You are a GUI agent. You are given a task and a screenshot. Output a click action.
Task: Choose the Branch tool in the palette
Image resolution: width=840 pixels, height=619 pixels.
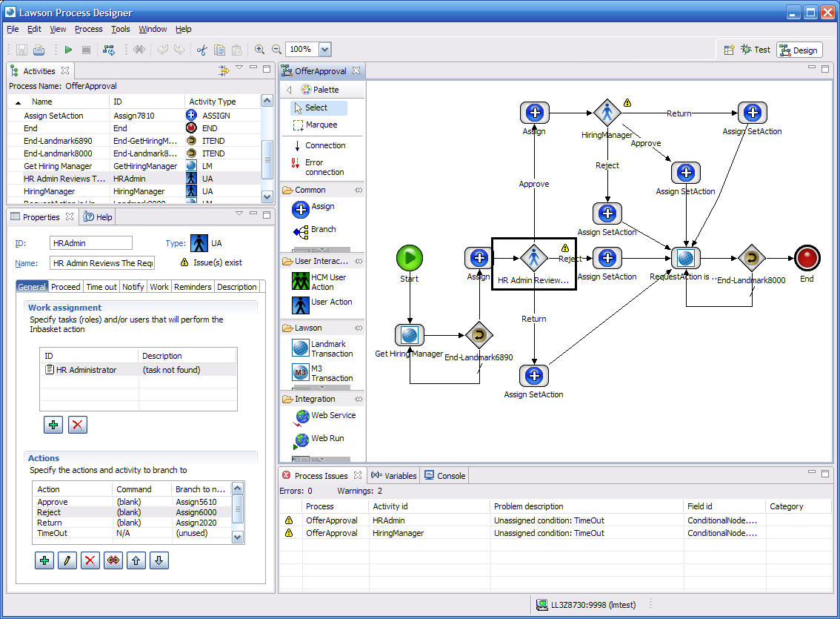click(x=315, y=231)
